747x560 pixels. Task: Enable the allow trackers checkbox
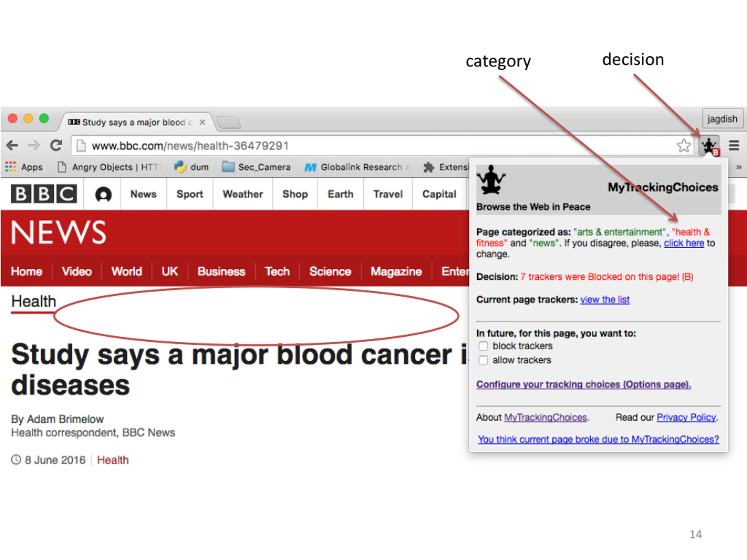(x=483, y=360)
